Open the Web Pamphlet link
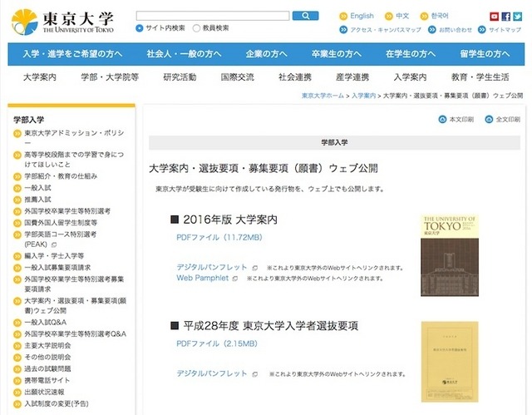 coord(203,278)
